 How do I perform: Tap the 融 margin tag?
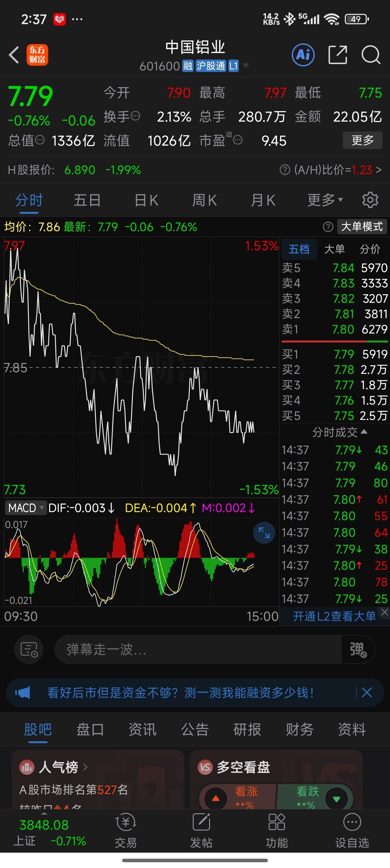click(188, 66)
